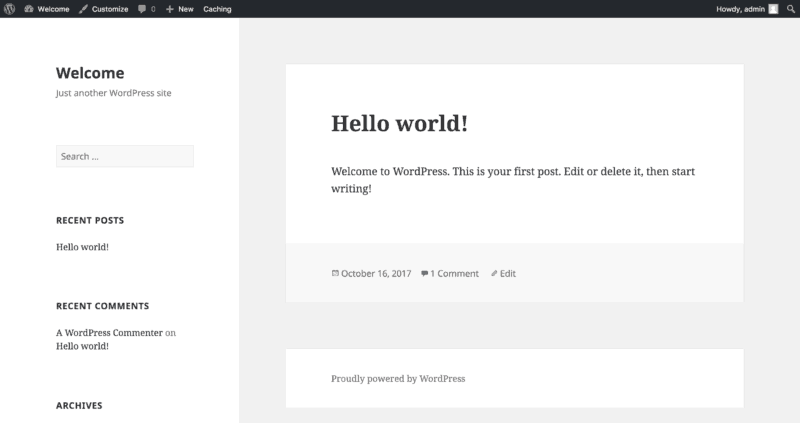Click the October 16, 2017 post date

pos(376,273)
